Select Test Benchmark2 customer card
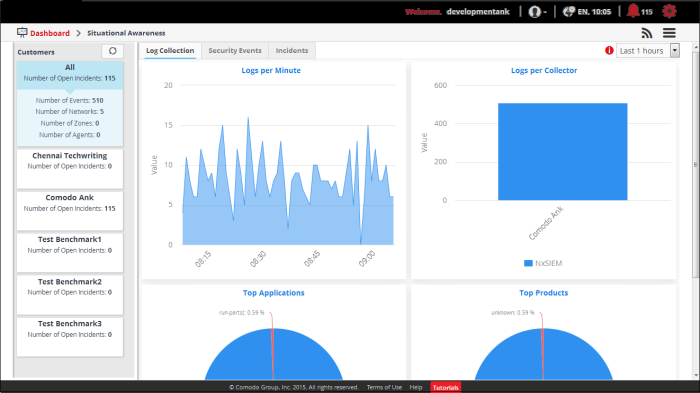700x393 pixels. coord(70,295)
